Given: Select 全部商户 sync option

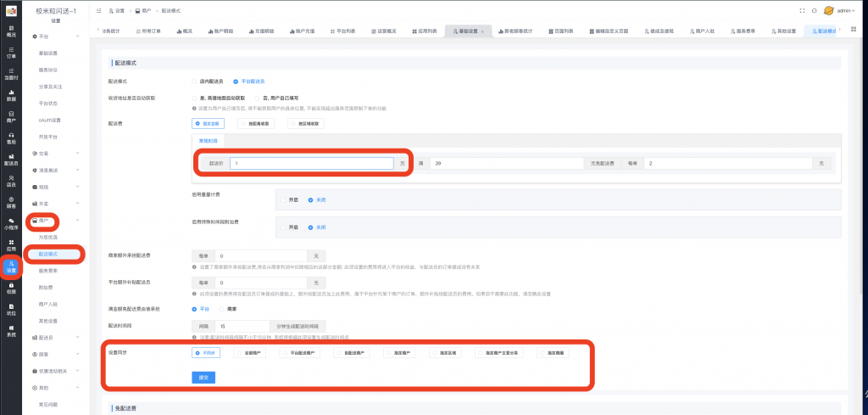Looking at the screenshot, I should 249,352.
